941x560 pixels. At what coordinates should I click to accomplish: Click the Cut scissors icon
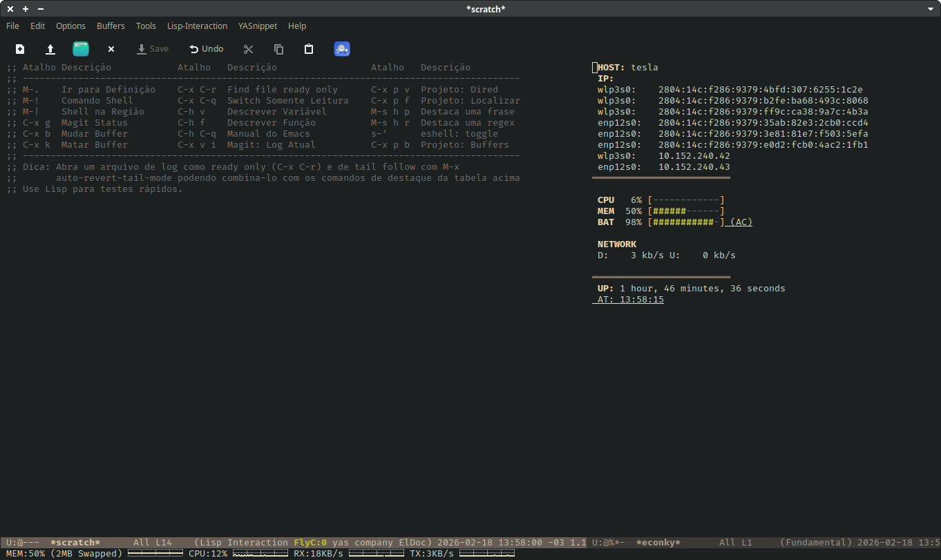(x=249, y=49)
